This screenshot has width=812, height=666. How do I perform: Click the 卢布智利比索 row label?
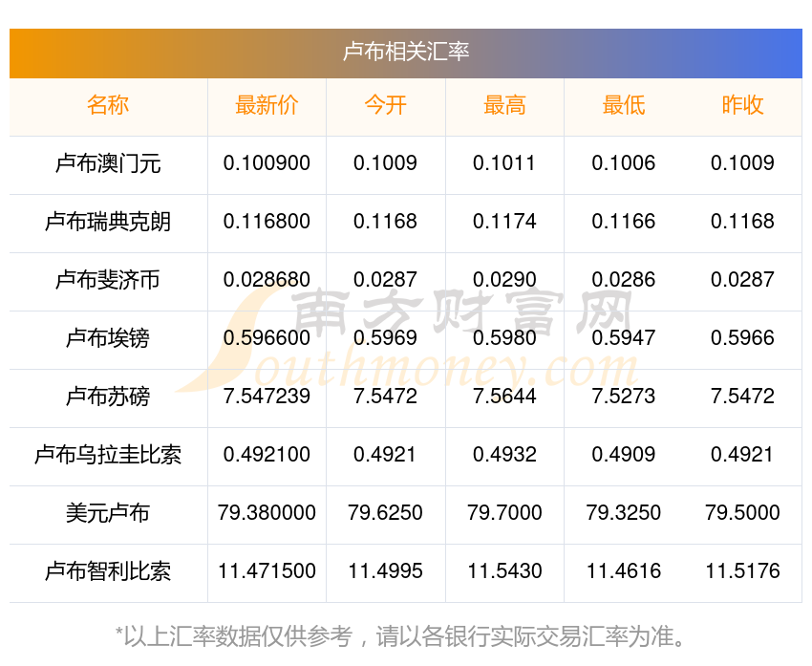click(108, 572)
